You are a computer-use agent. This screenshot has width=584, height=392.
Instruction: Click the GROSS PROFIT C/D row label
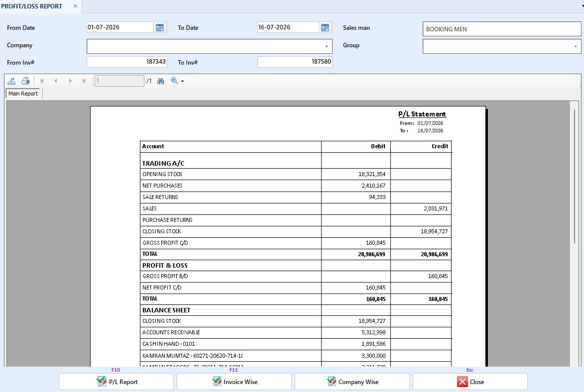tap(165, 243)
